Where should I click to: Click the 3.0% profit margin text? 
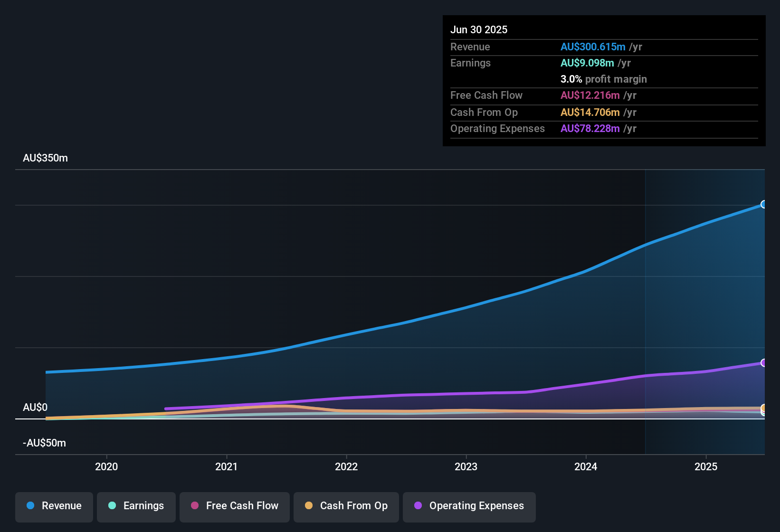[604, 79]
